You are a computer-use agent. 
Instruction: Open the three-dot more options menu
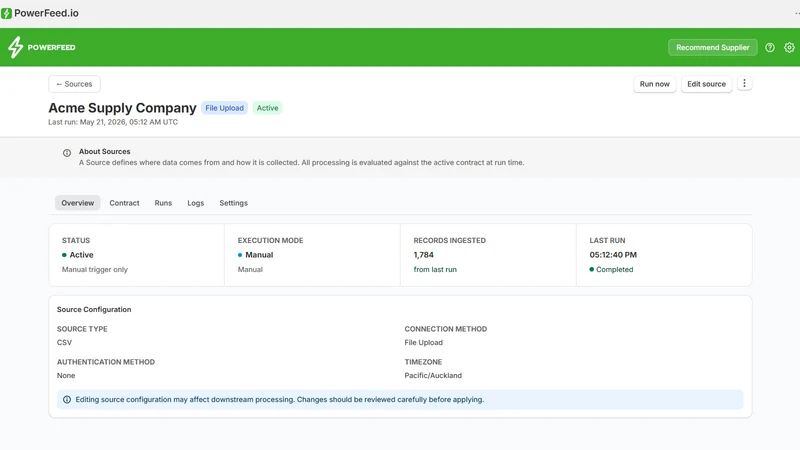[x=744, y=83]
